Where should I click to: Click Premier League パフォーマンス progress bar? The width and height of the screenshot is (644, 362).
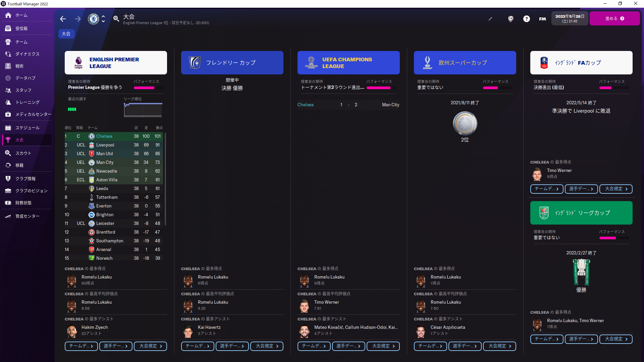(x=149, y=88)
